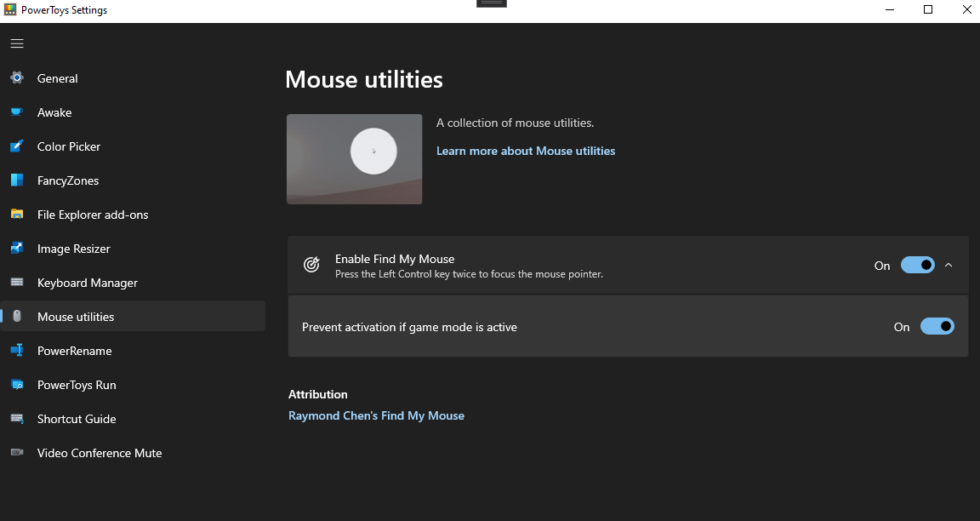Click the Video Conference Mute camera icon

click(17, 452)
